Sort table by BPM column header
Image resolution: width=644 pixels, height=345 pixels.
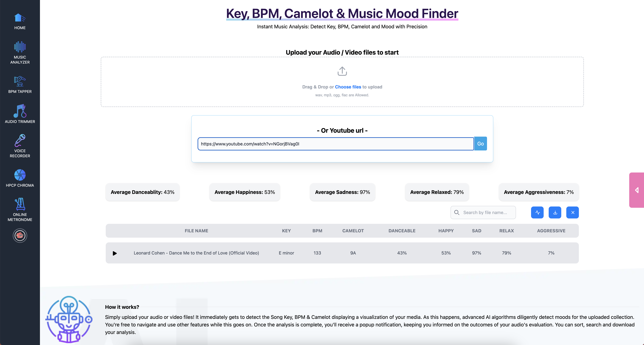point(317,231)
